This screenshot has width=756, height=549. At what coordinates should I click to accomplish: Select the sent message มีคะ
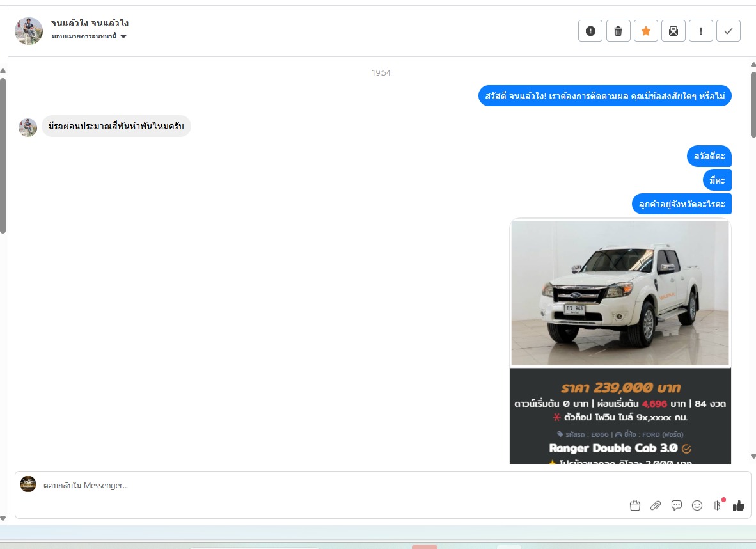(x=718, y=180)
